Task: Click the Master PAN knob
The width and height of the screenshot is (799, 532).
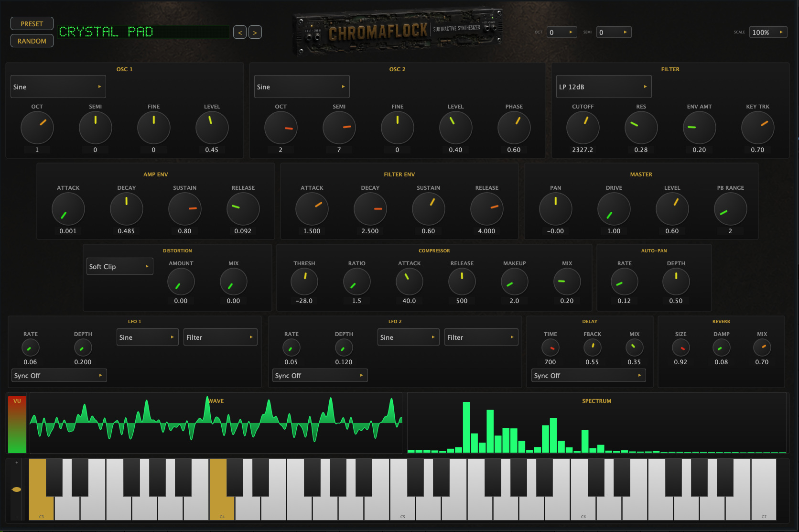Action: (x=555, y=209)
